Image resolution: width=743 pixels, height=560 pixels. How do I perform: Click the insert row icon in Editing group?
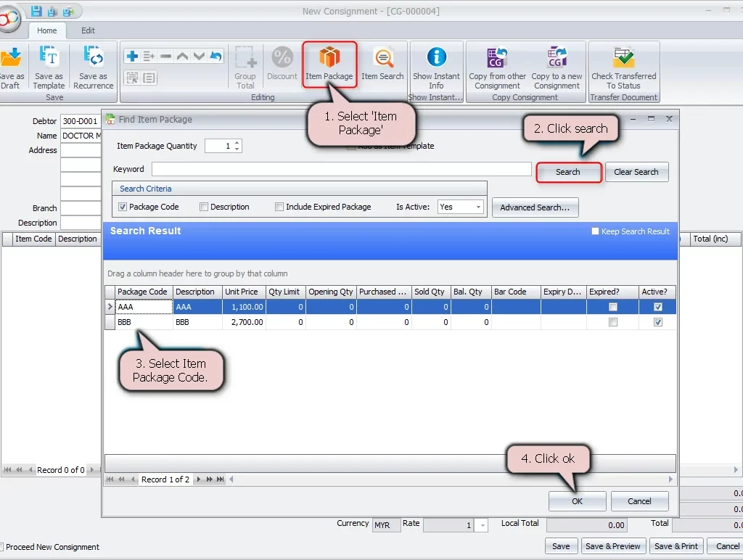[x=149, y=57]
